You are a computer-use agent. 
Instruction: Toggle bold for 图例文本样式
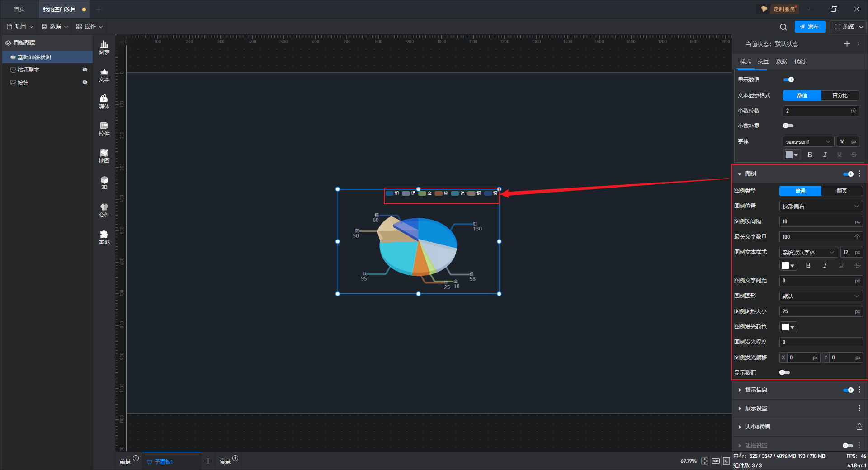click(808, 266)
